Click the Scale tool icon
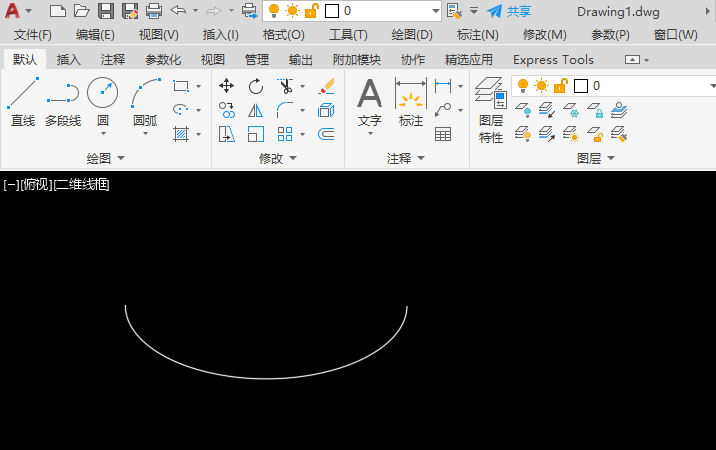Screen dimensions: 716x450 pyautogui.click(x=256, y=134)
